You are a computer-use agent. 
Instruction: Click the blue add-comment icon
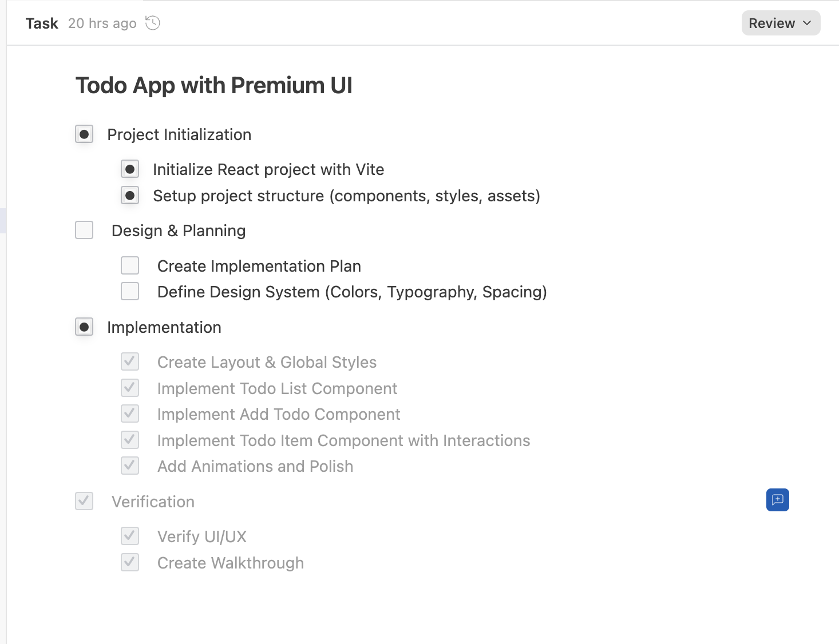click(x=777, y=500)
